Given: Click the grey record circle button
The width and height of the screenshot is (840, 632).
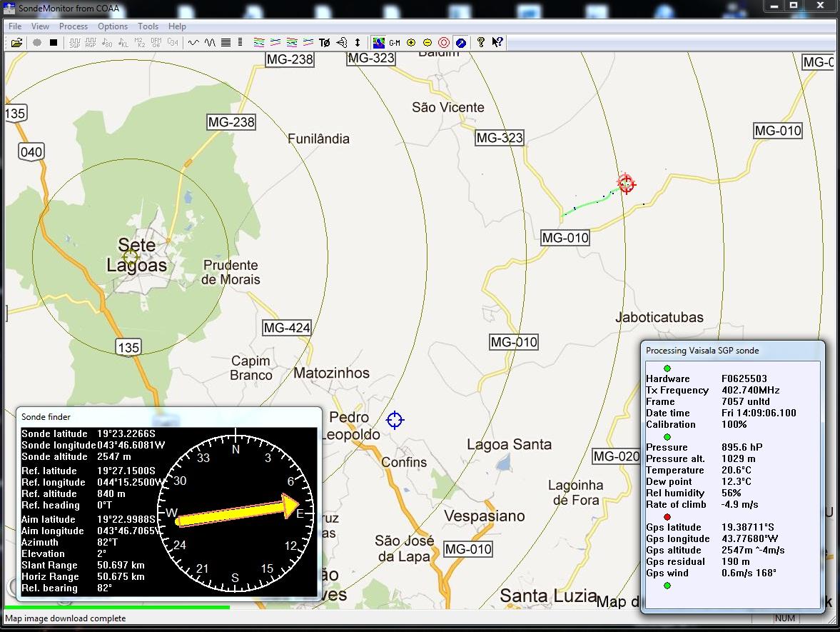Looking at the screenshot, I should (37, 42).
